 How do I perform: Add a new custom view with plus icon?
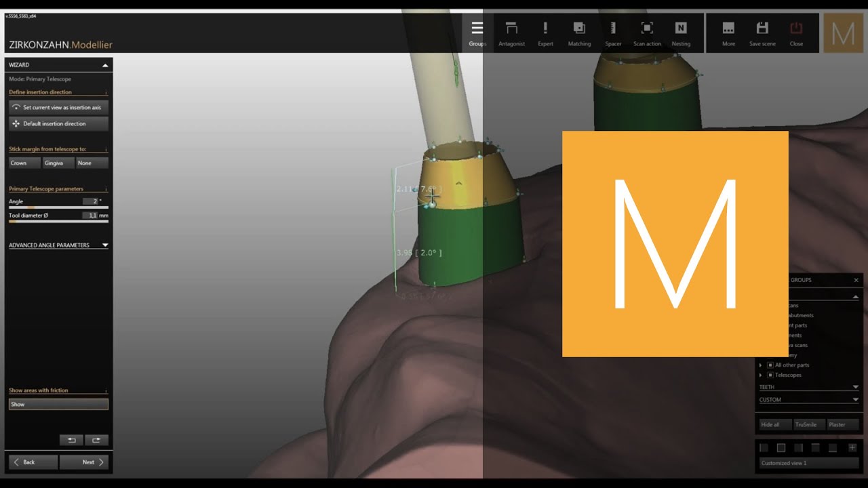coord(852,448)
